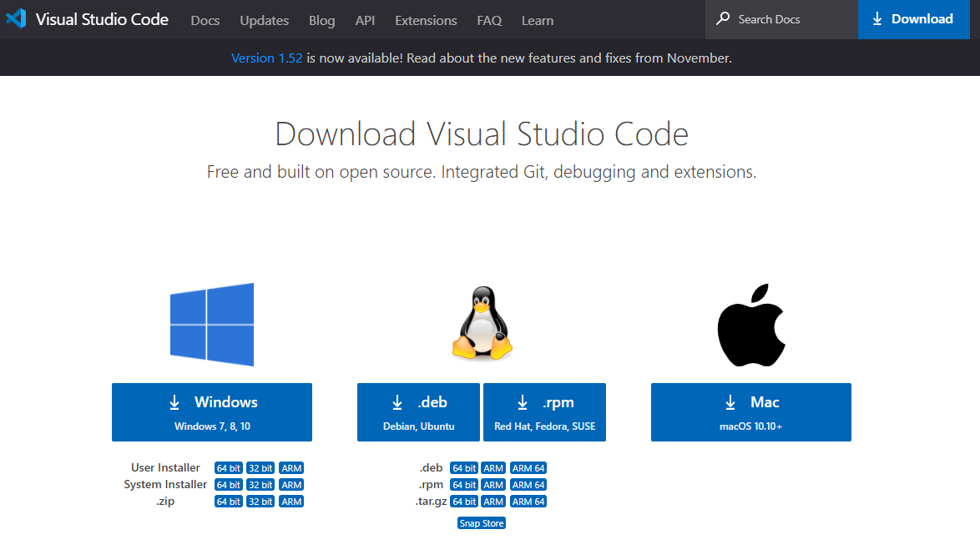The height and width of the screenshot is (560, 980).
Task: Select System Installer ARM
Action: (291, 485)
